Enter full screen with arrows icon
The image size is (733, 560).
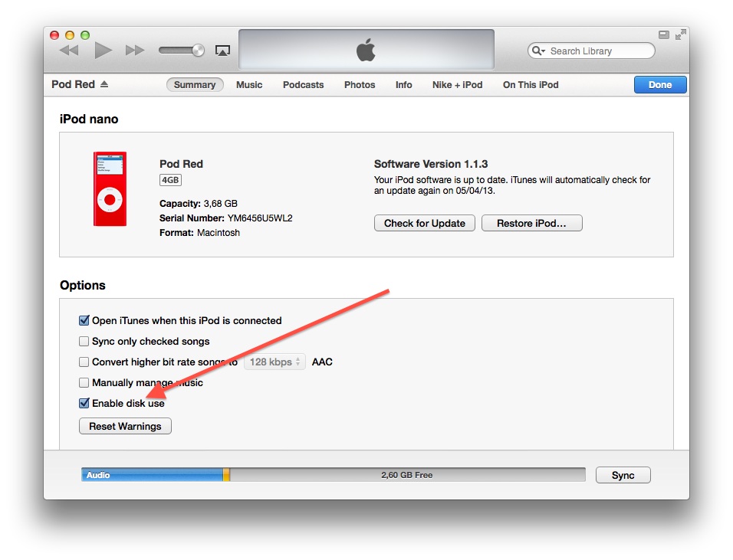681,34
